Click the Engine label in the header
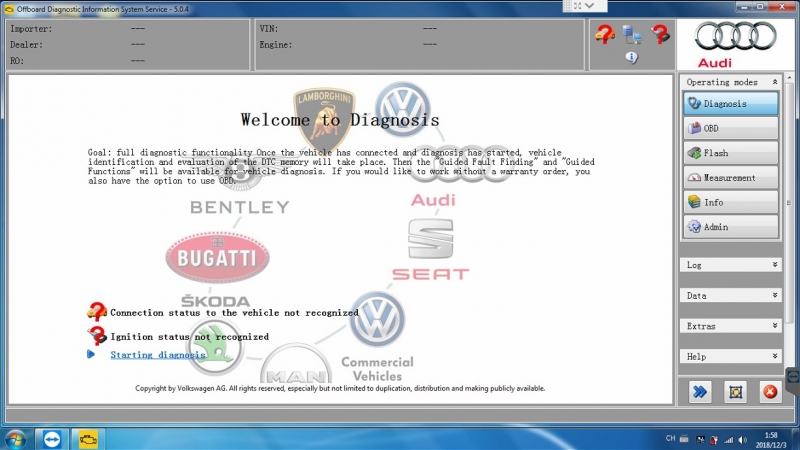800x450 pixels. point(276,45)
